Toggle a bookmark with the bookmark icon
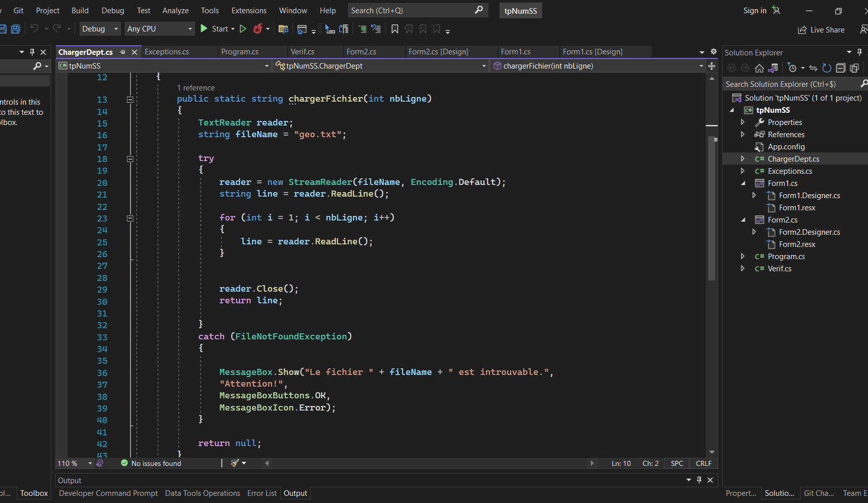Screen dimensions: 868x503 coord(395,29)
